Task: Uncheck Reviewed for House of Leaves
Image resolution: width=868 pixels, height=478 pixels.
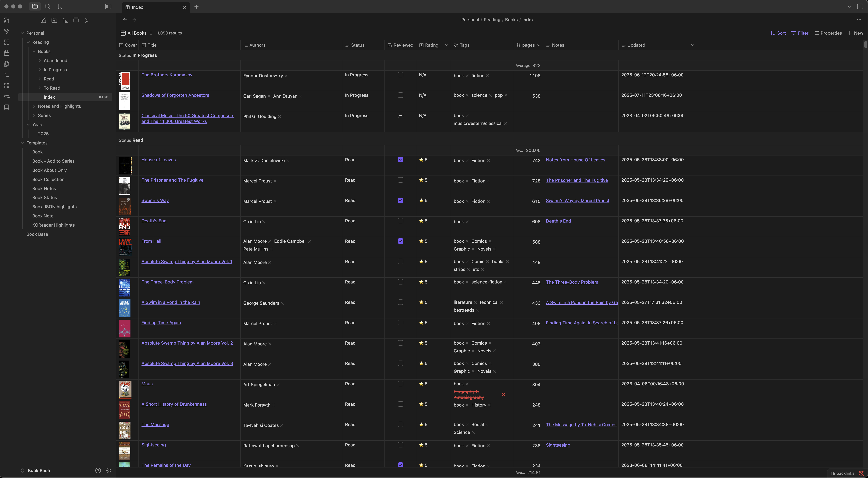Action: click(400, 160)
